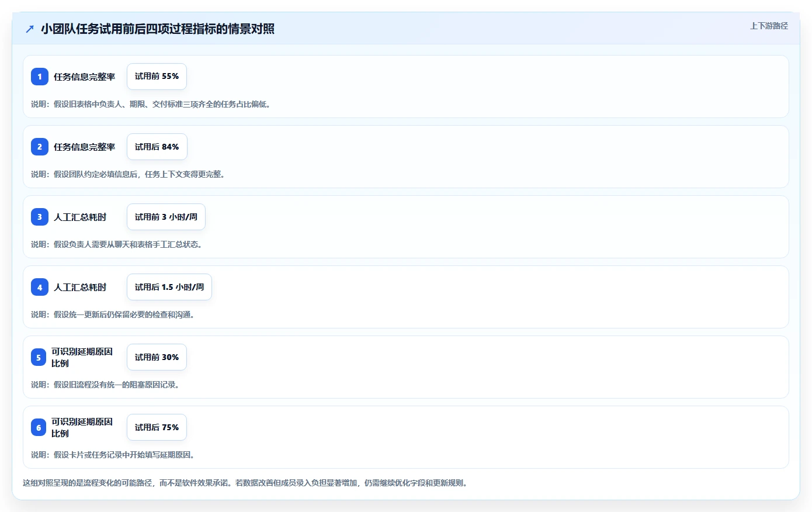Select the 试用后 75% value chip

tap(157, 427)
